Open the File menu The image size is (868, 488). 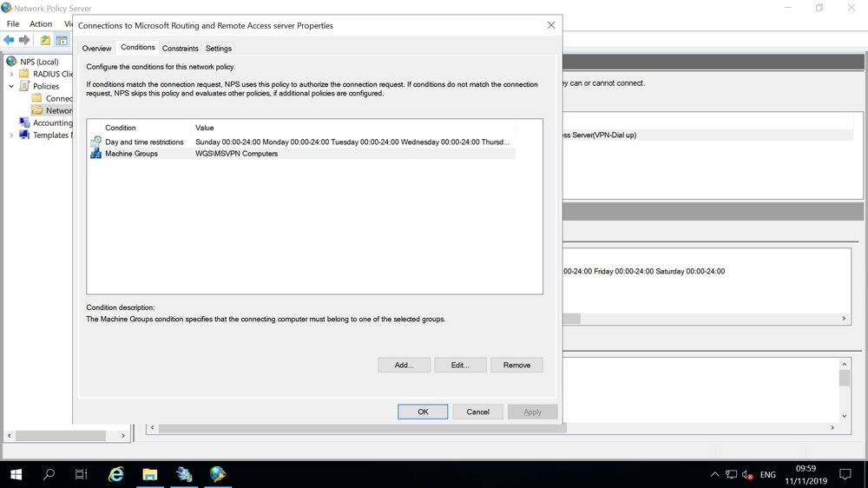click(x=13, y=23)
